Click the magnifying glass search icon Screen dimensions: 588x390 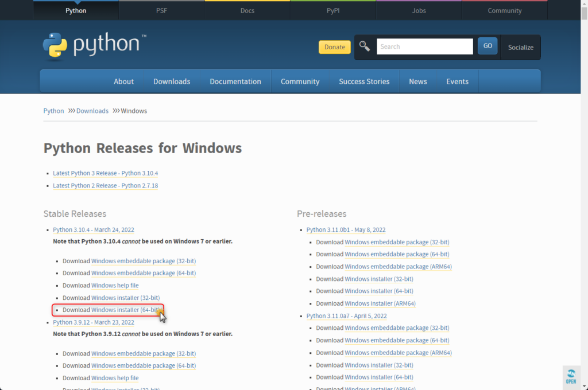click(x=365, y=46)
